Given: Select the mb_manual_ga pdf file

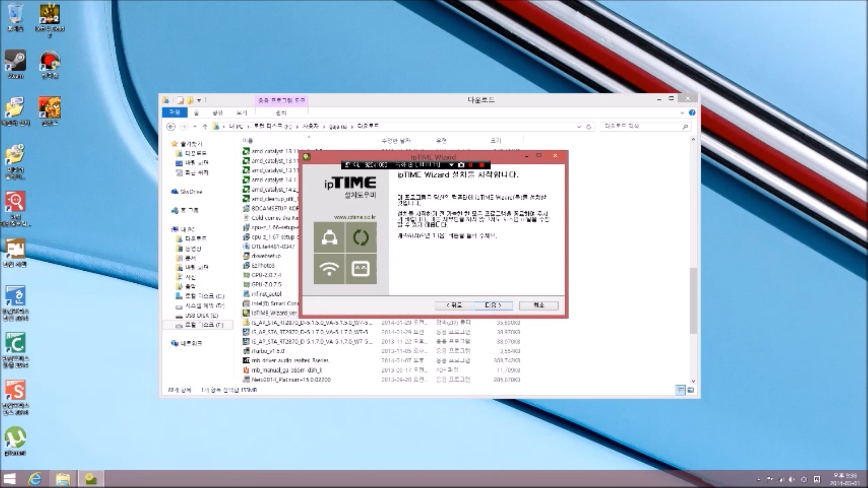Looking at the screenshot, I should click(287, 370).
